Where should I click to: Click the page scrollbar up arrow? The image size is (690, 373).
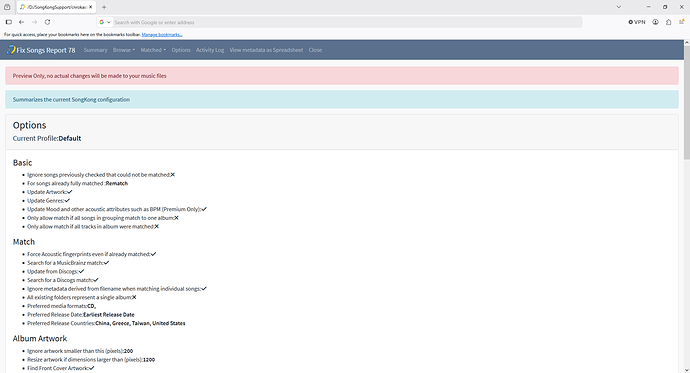click(686, 43)
